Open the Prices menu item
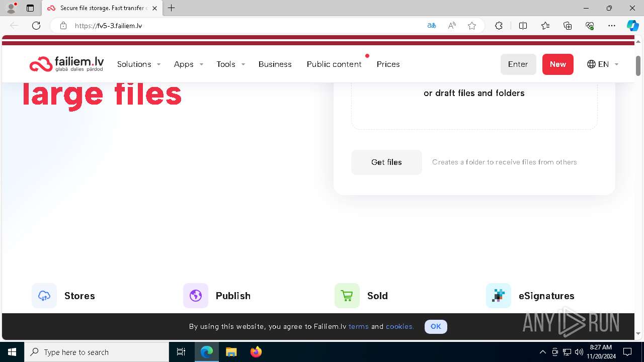 tap(388, 64)
